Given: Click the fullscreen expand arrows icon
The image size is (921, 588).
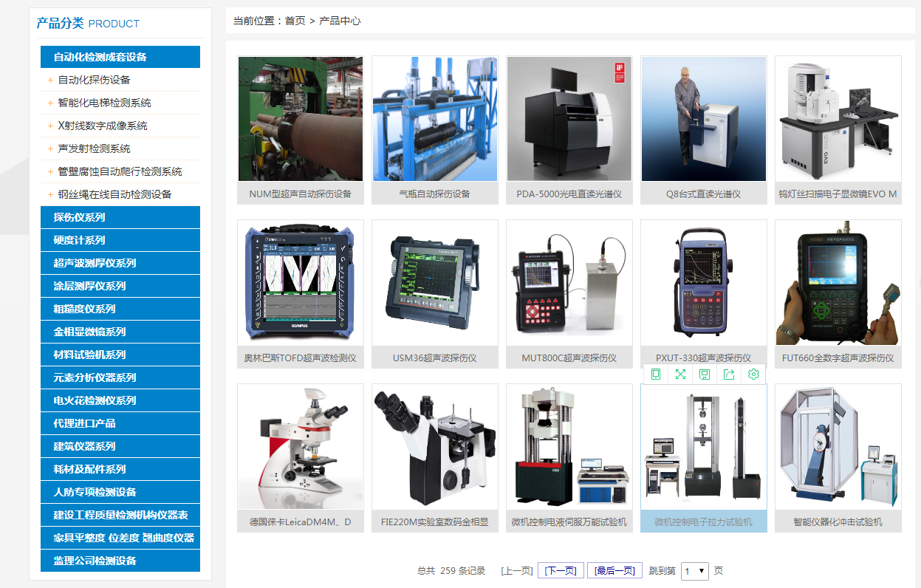Looking at the screenshot, I should 680,375.
